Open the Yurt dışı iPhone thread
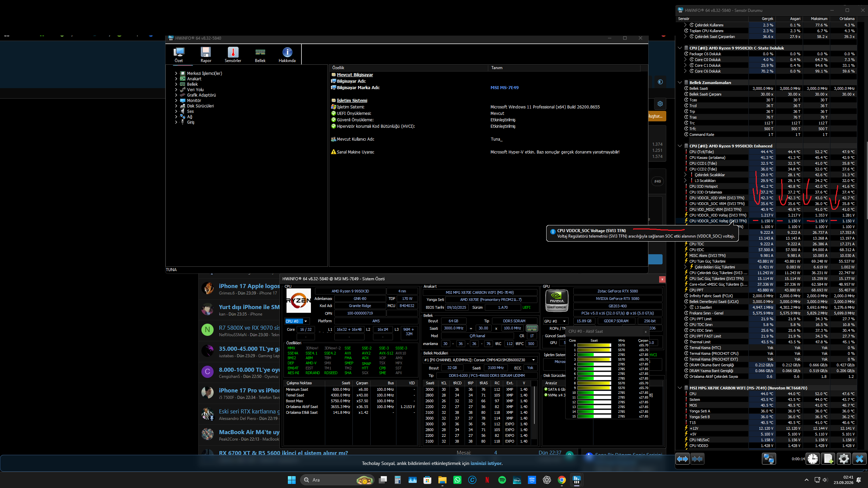868x488 pixels. (x=249, y=307)
